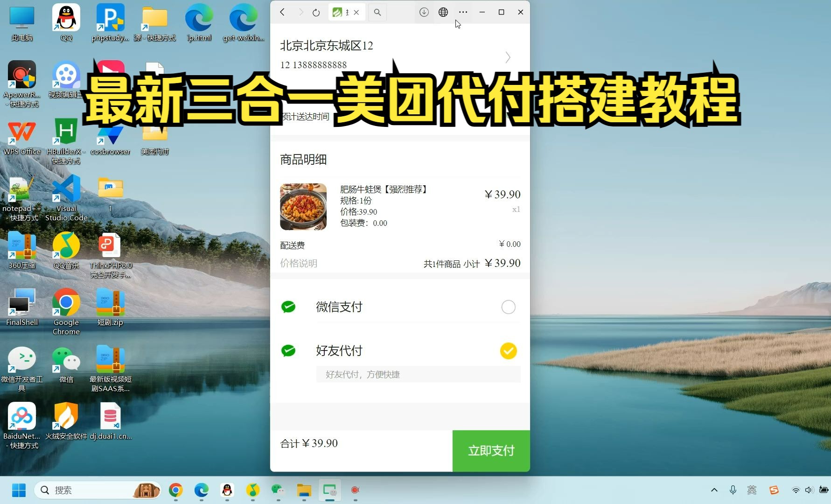Open the HBuilderX desktop shortcut
The image size is (831, 504).
tap(66, 141)
